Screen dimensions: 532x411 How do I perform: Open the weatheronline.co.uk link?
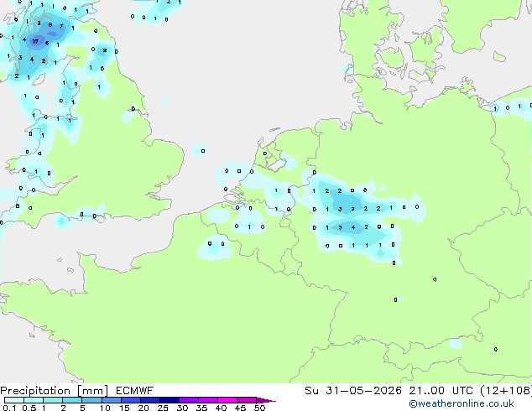click(462, 403)
